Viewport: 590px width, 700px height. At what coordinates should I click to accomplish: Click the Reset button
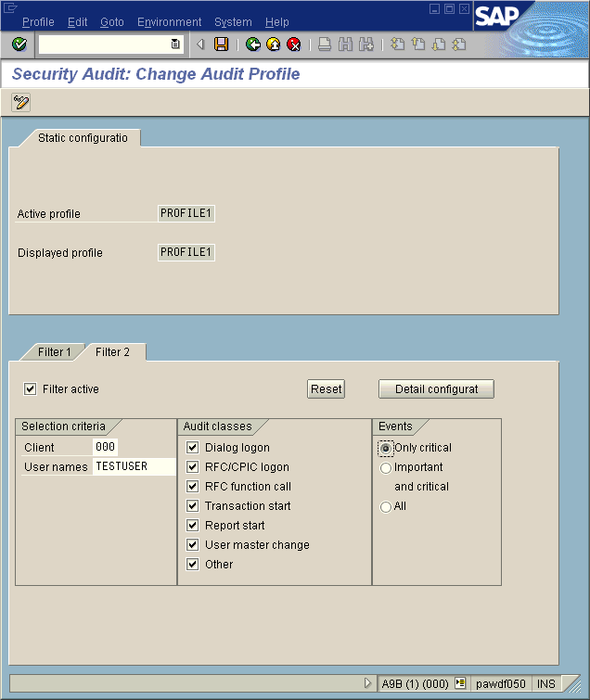tap(326, 388)
